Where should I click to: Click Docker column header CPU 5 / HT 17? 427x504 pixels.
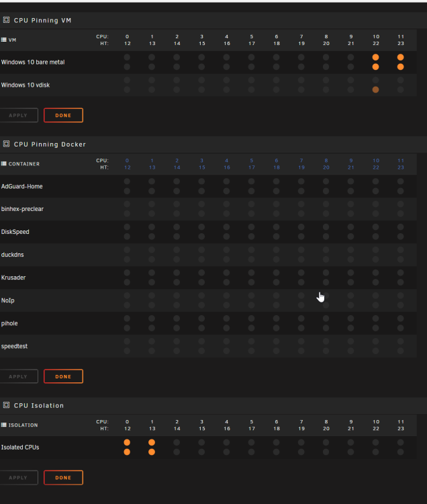[251, 164]
